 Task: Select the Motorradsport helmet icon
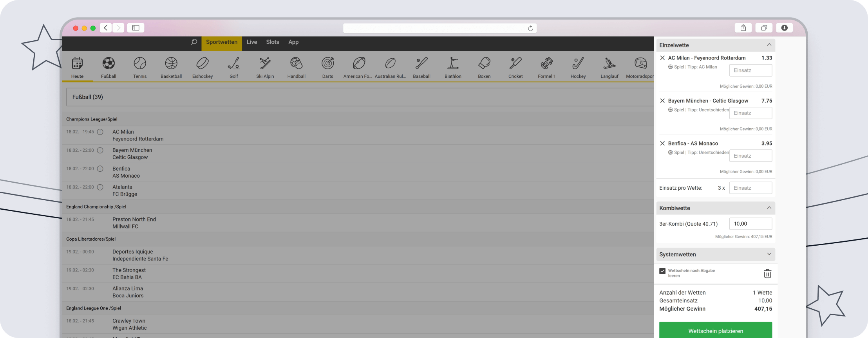pos(641,63)
